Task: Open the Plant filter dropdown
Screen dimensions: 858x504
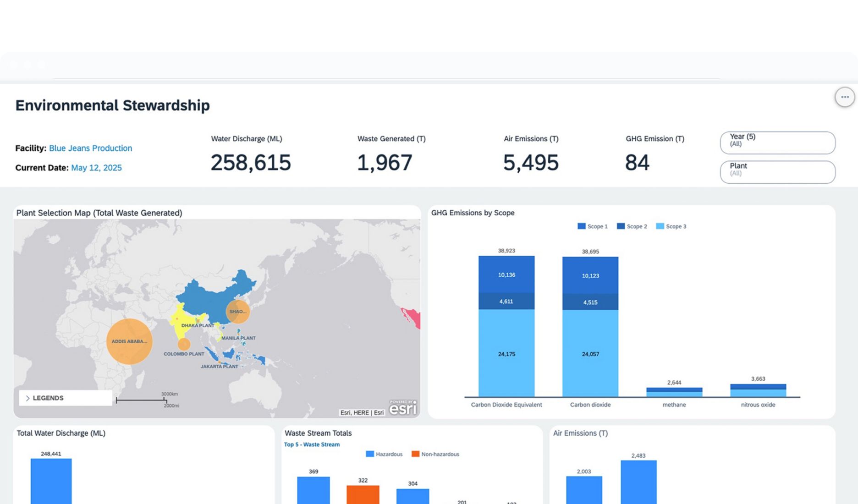Action: point(777,172)
